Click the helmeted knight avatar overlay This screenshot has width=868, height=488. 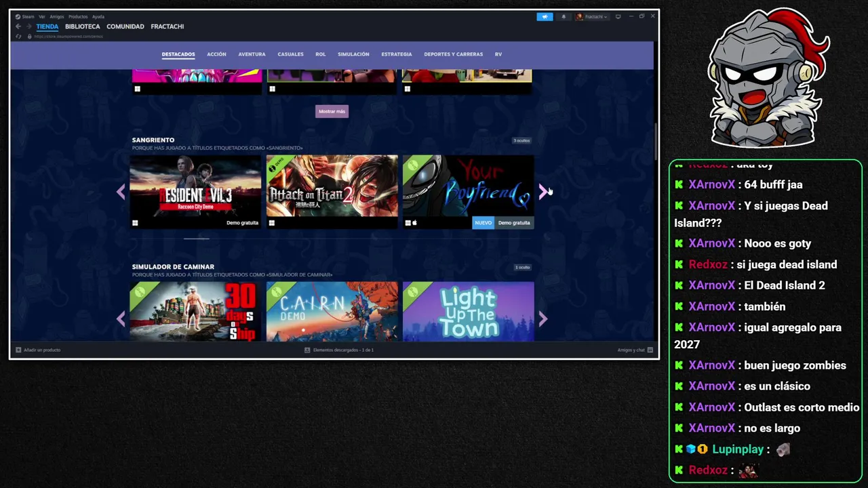point(768,77)
